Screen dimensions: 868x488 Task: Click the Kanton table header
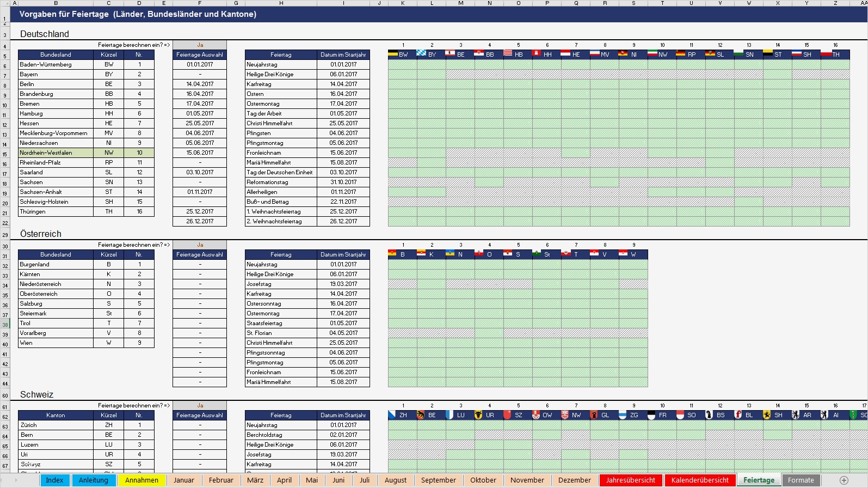tap(56, 415)
